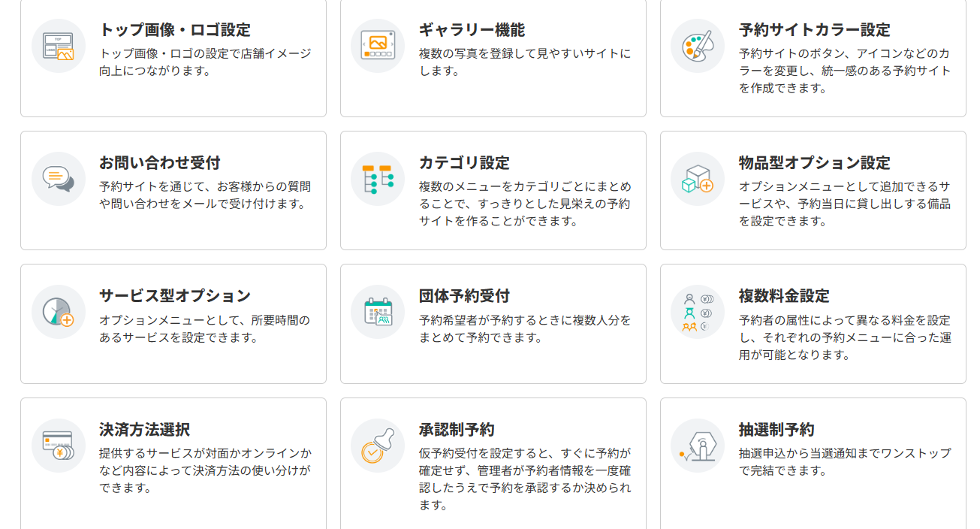The width and height of the screenshot is (980, 529).
Task: Click the cube icon for 物品型オプション設定
Action: point(698,179)
